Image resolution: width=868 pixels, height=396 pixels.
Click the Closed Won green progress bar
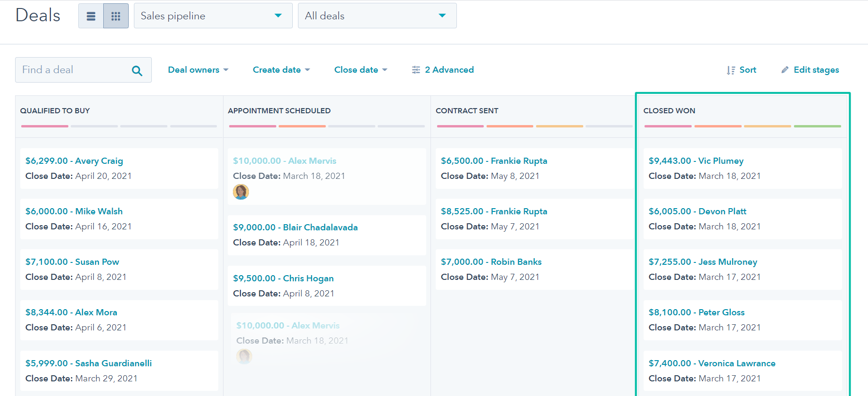click(818, 126)
